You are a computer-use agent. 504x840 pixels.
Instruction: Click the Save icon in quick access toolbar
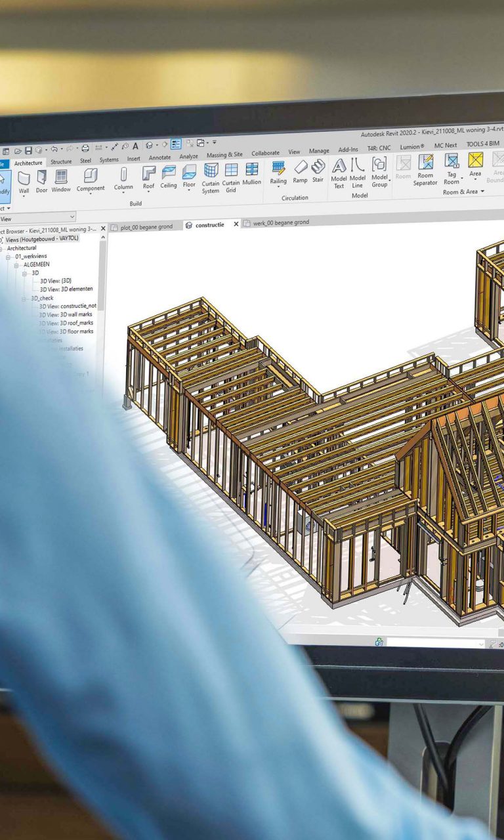[28, 150]
